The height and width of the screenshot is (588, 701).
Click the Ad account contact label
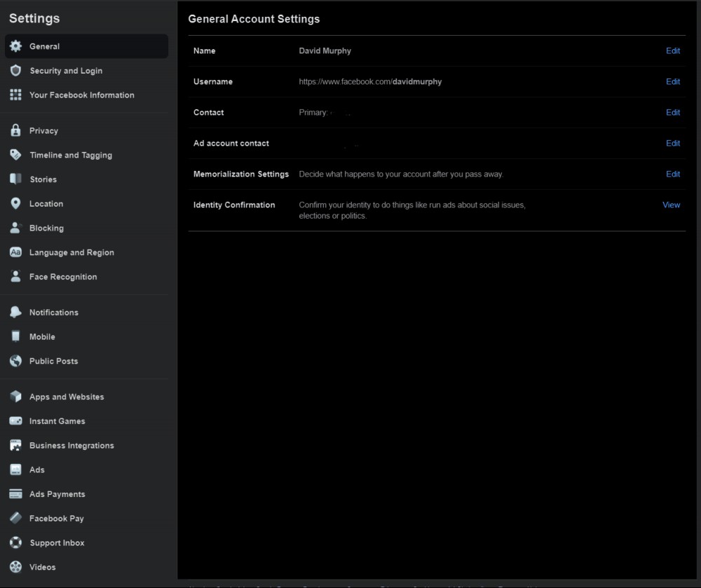(x=231, y=144)
